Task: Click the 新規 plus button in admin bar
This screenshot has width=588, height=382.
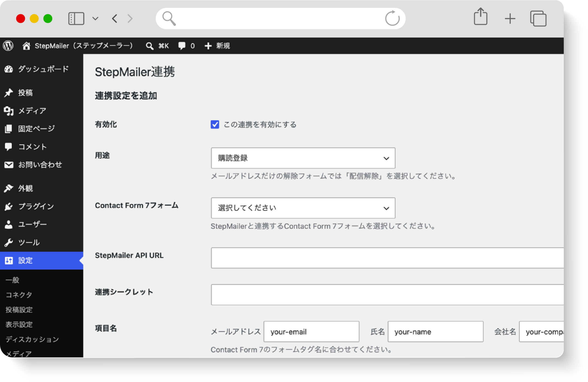Action: [x=217, y=46]
